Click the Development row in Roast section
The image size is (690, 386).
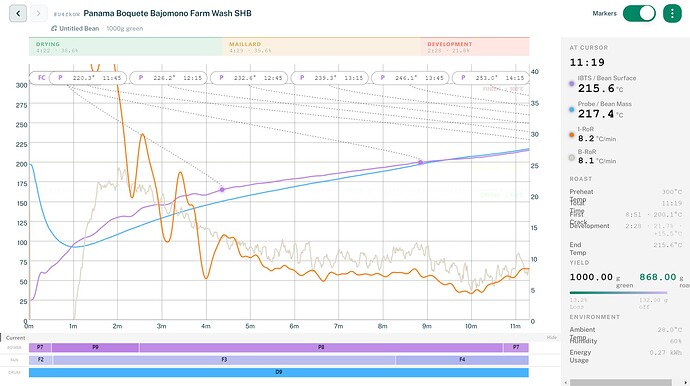pyautogui.click(x=626, y=229)
